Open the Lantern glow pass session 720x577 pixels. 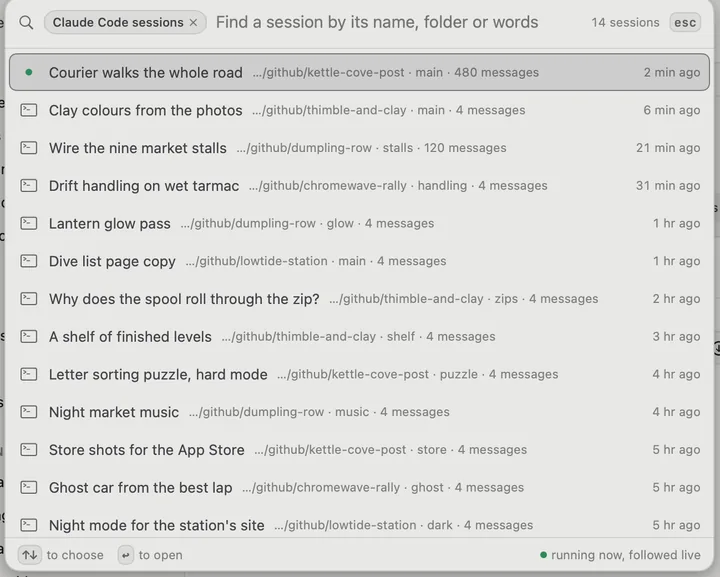(x=359, y=223)
